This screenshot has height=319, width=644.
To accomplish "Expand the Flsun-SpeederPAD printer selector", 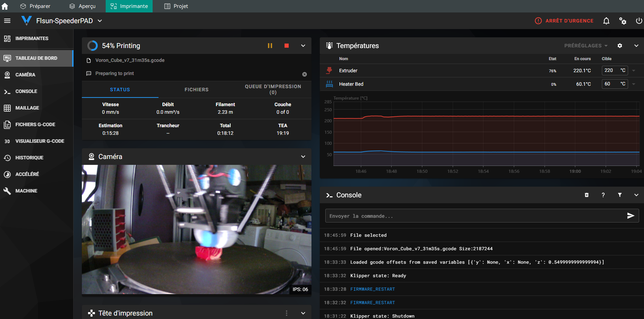I will 100,21.
